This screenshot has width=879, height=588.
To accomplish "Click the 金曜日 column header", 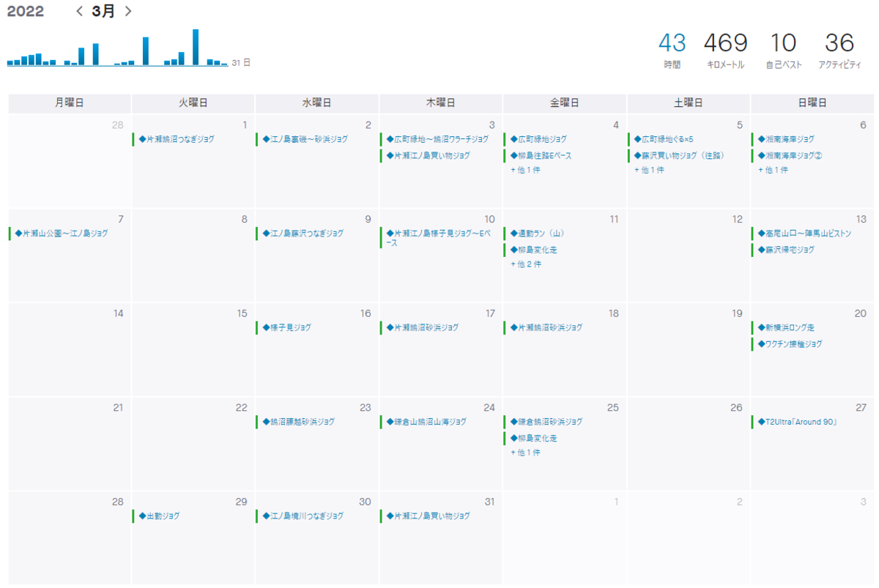I will (x=565, y=103).
